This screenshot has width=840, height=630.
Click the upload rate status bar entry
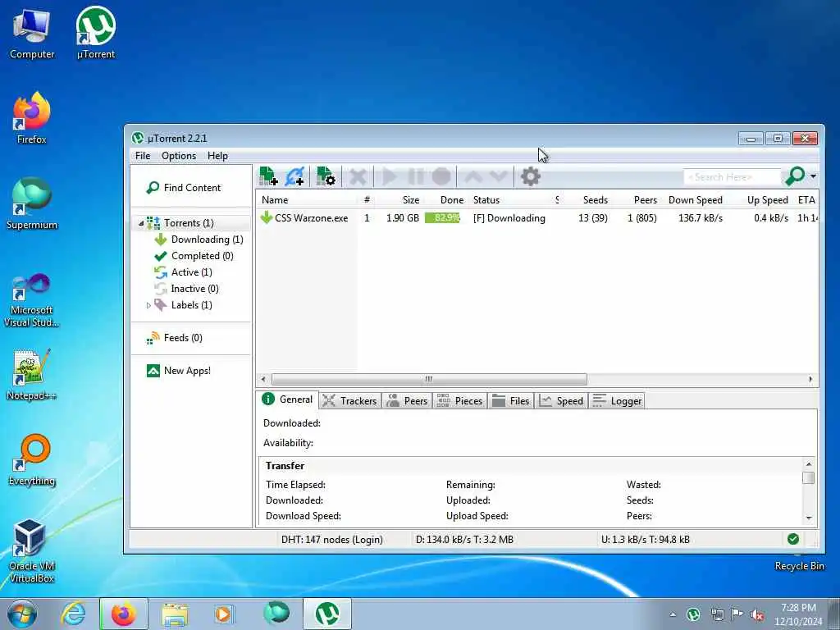[x=645, y=540]
